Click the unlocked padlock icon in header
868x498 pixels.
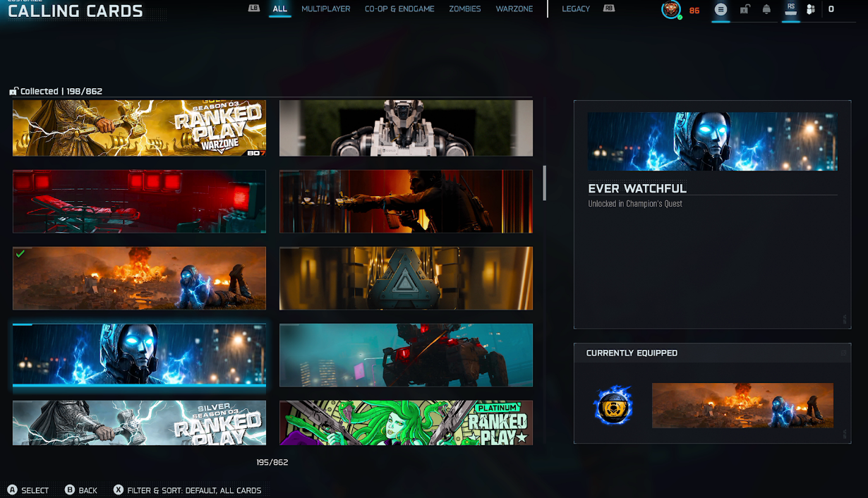pyautogui.click(x=745, y=9)
